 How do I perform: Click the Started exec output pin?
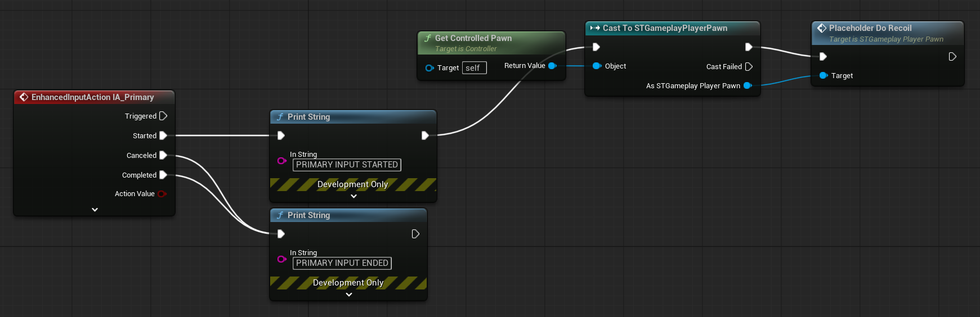point(163,135)
